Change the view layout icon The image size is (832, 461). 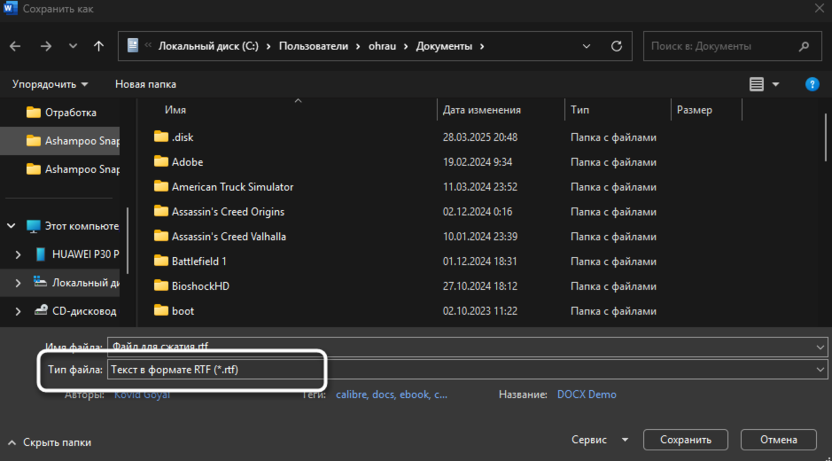pos(756,84)
